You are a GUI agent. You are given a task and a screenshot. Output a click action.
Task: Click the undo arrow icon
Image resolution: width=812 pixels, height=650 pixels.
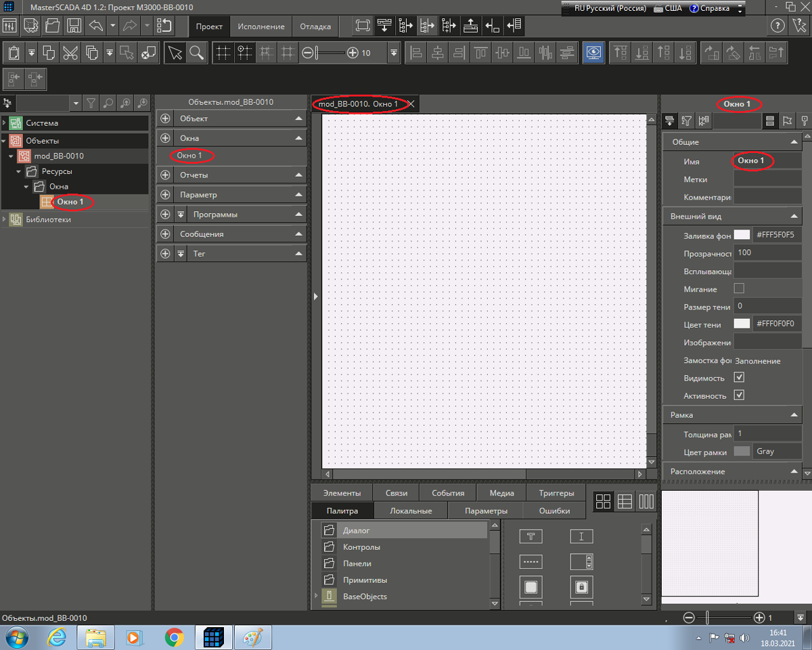pos(95,26)
